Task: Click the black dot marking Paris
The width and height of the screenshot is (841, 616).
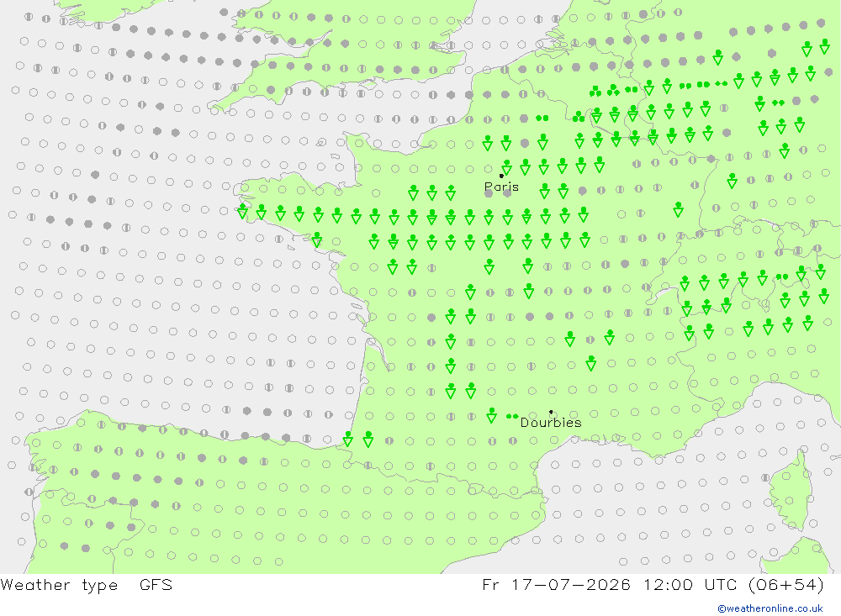Action: pos(501,176)
